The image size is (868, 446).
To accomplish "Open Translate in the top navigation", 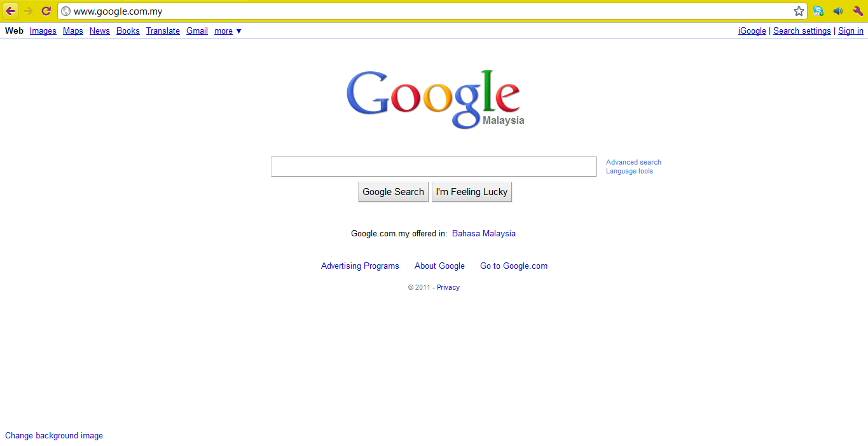I will [x=163, y=30].
